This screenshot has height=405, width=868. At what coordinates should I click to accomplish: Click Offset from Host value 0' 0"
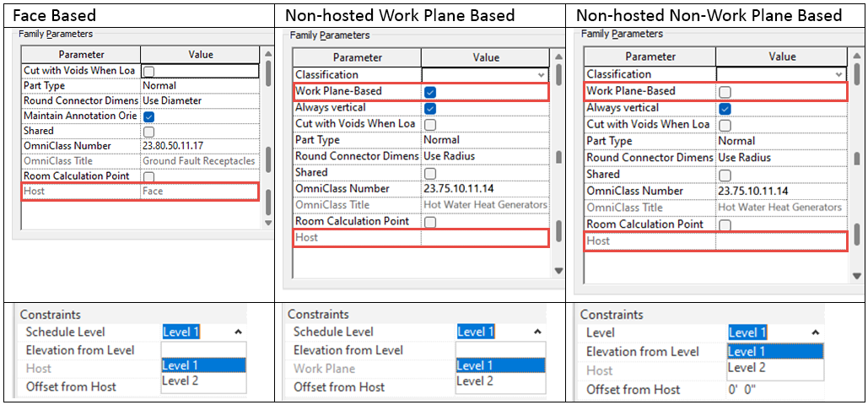pyautogui.click(x=741, y=390)
